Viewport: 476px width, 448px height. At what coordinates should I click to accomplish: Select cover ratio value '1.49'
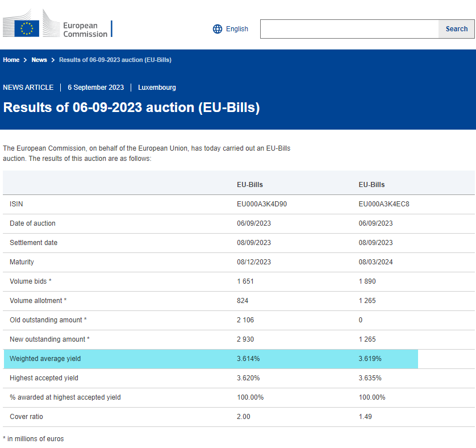(365, 417)
